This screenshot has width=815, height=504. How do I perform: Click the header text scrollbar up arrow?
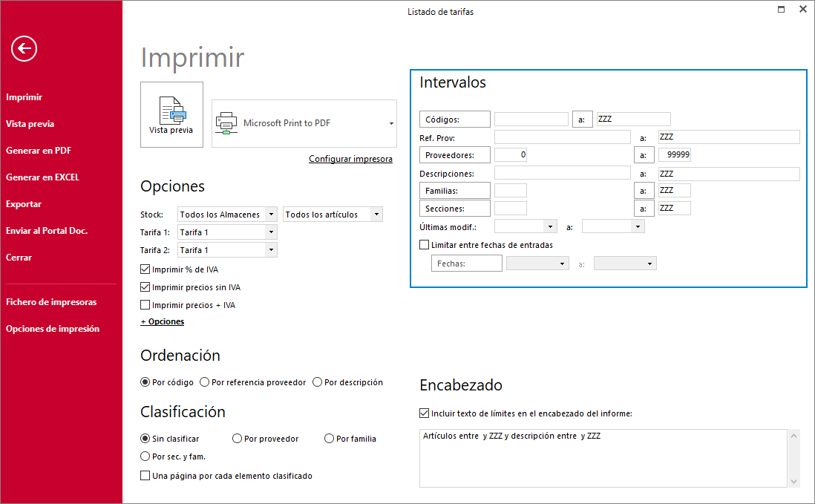click(793, 436)
